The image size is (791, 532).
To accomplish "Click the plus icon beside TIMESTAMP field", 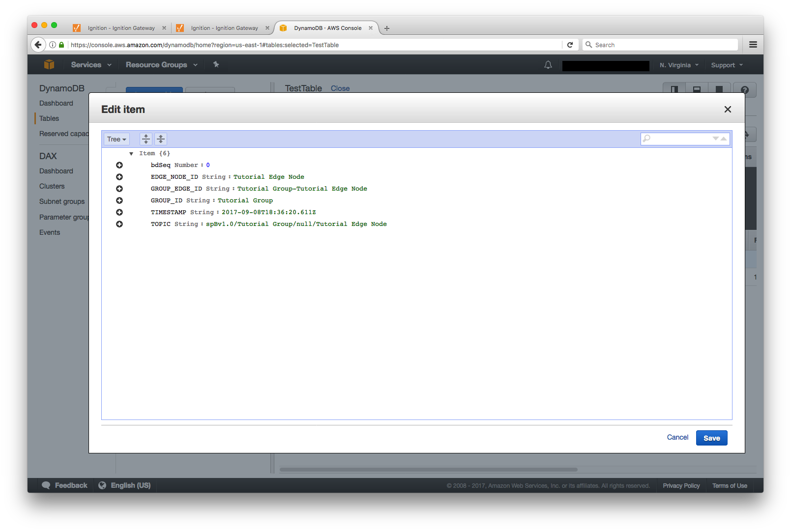I will (x=119, y=212).
